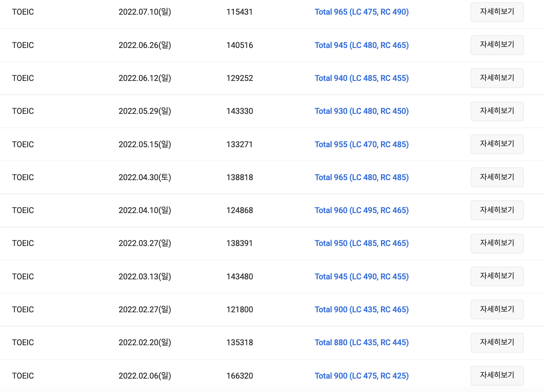Screen dimensions: 544x392
Task: Click the details button for 2022.04.10
Action: tap(497, 210)
